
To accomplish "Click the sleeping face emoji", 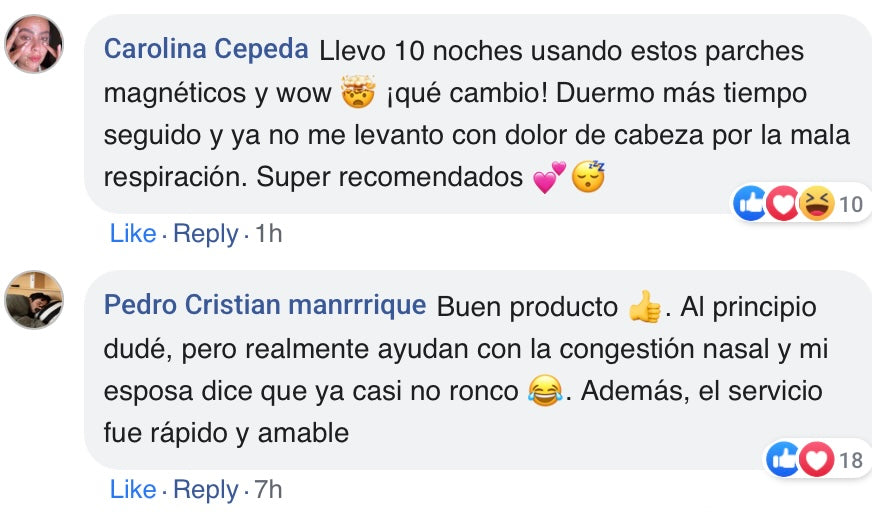I will click(589, 178).
